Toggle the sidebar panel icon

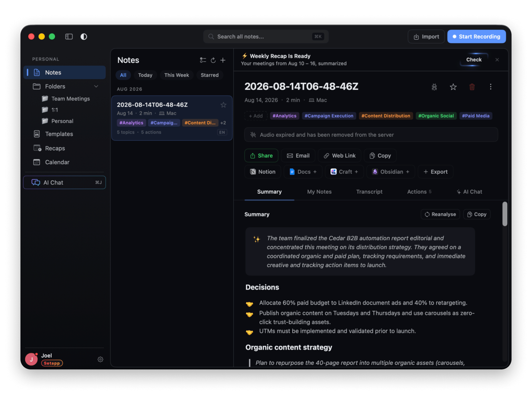coord(69,37)
